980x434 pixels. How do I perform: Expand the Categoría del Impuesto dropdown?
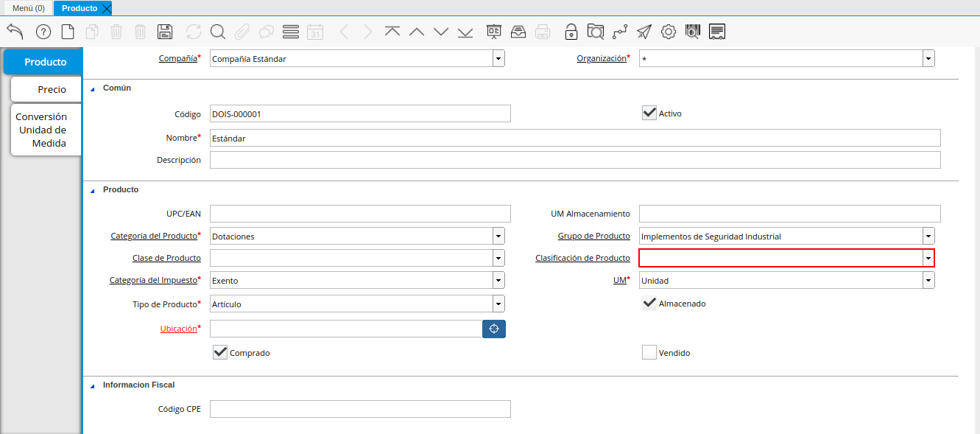(x=498, y=281)
